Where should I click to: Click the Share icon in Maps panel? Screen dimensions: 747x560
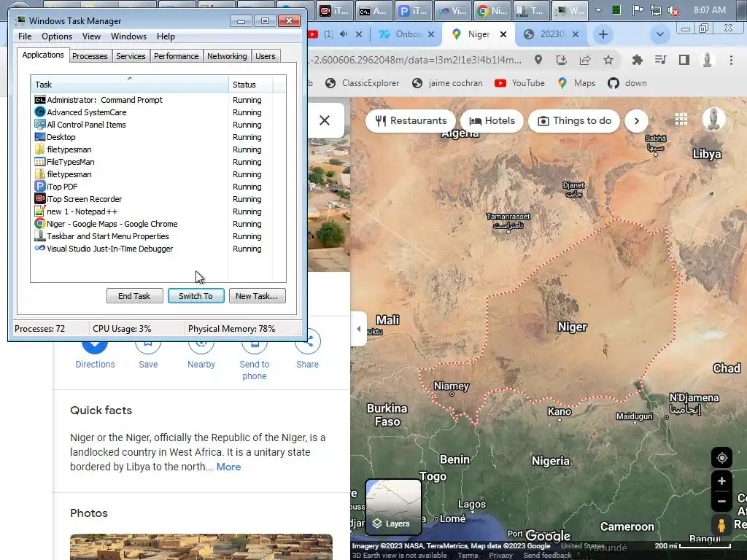point(308,342)
